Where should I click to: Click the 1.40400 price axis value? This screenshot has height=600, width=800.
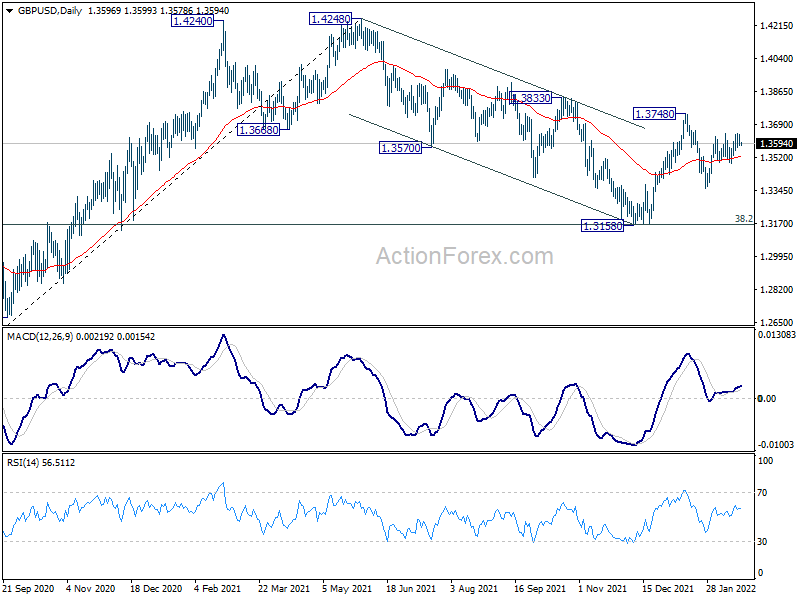pos(777,59)
